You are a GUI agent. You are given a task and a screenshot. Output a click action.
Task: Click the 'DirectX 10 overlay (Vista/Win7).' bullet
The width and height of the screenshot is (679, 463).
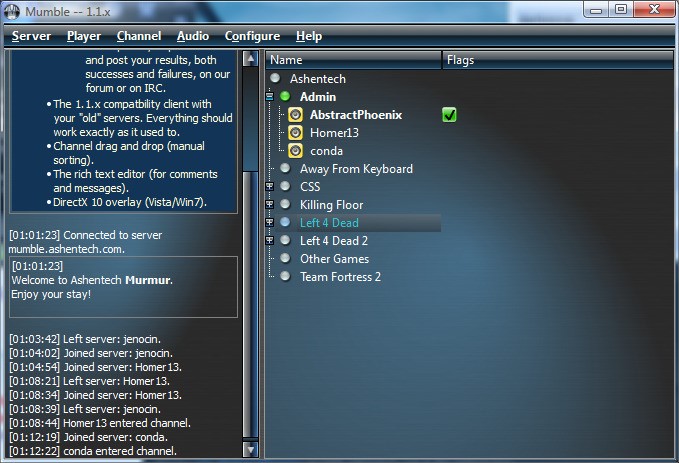click(129, 202)
